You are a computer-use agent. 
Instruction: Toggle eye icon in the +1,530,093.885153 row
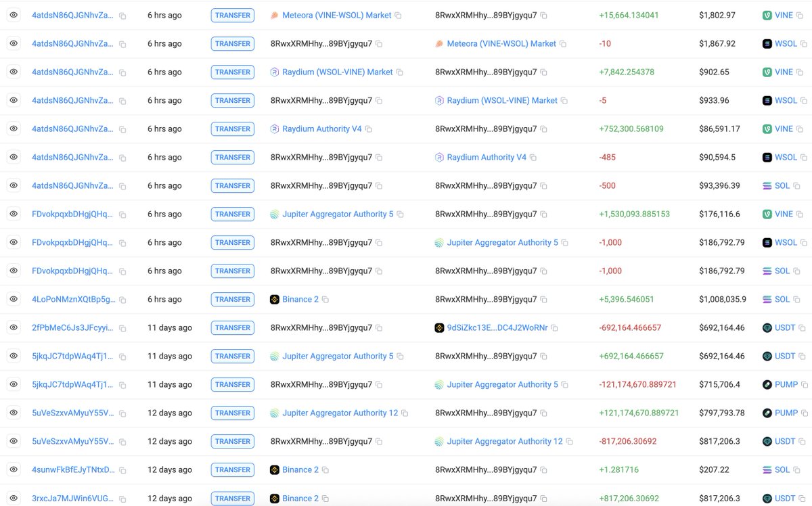click(x=14, y=213)
